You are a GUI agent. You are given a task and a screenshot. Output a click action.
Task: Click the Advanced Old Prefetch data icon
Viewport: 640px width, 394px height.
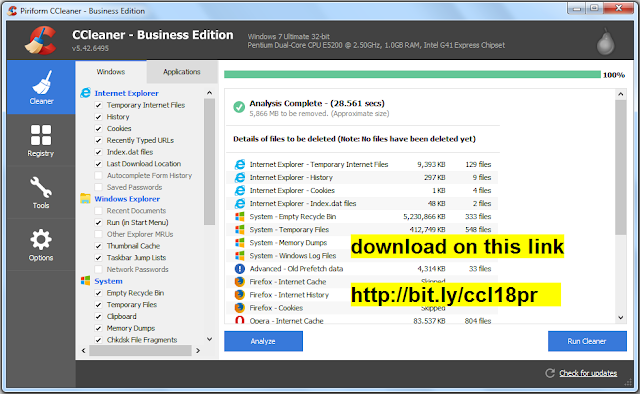[x=240, y=269]
